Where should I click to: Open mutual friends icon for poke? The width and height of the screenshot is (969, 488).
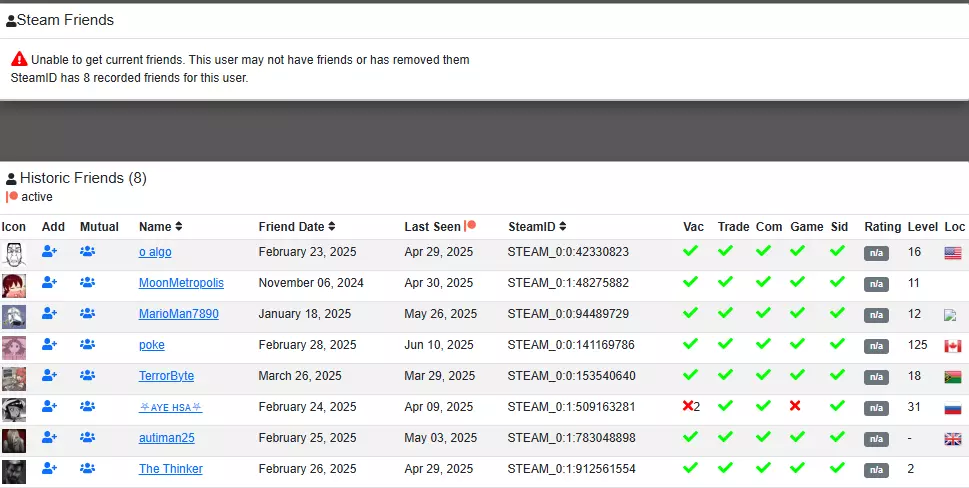click(87, 344)
